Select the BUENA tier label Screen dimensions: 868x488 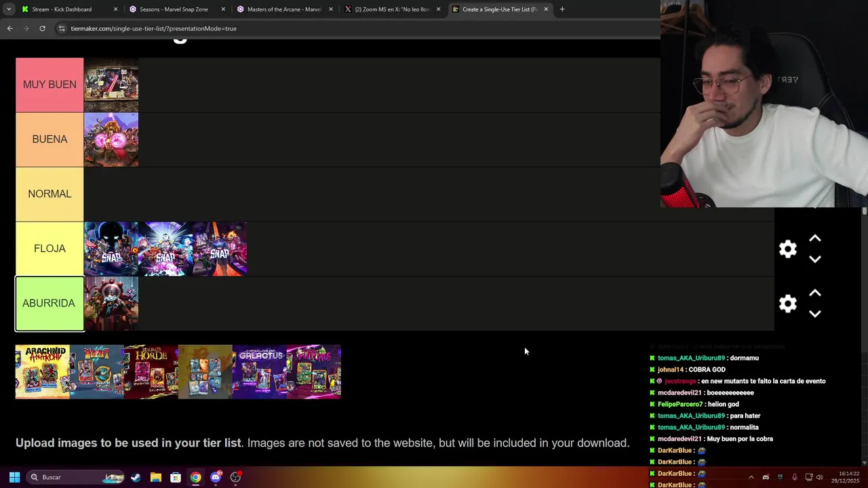[50, 140]
